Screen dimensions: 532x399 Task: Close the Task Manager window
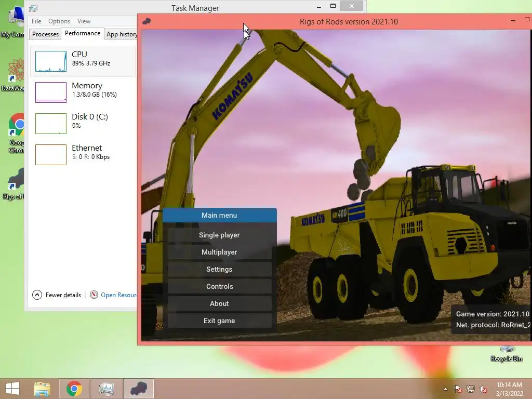click(352, 6)
